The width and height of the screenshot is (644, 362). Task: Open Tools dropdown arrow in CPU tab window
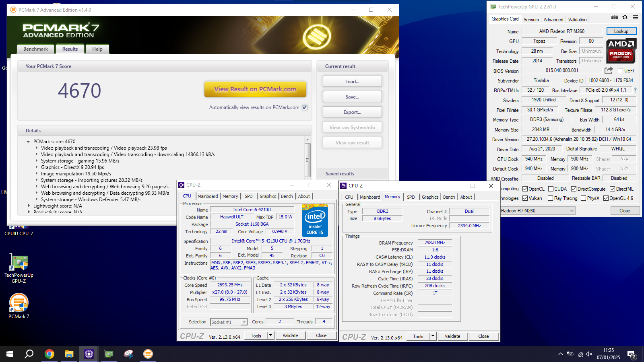[270, 335]
